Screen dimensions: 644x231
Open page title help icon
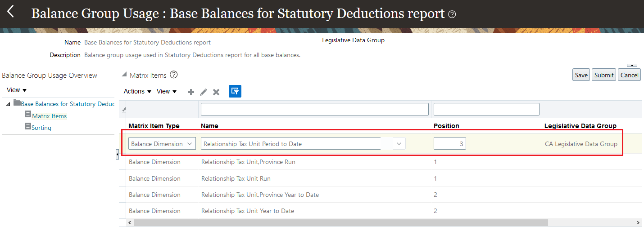point(453,14)
